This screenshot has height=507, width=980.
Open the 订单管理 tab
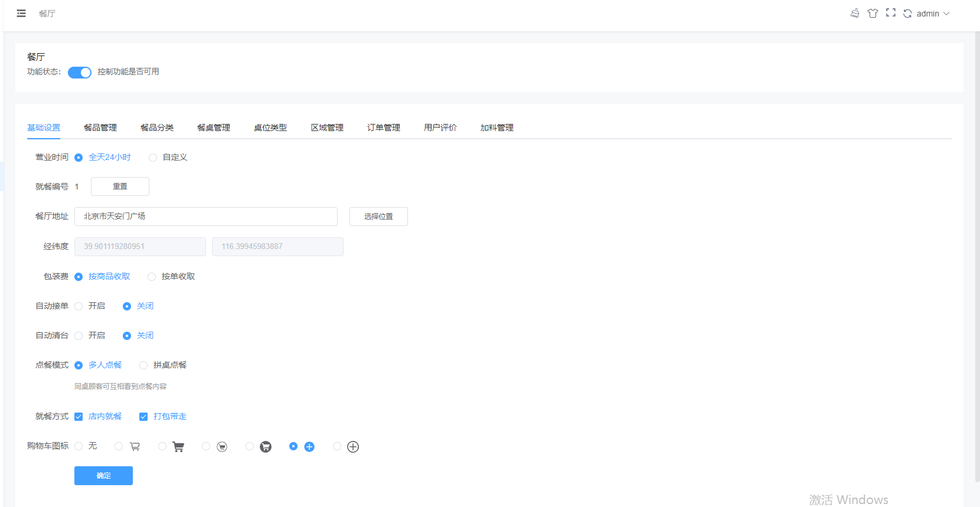coord(384,127)
